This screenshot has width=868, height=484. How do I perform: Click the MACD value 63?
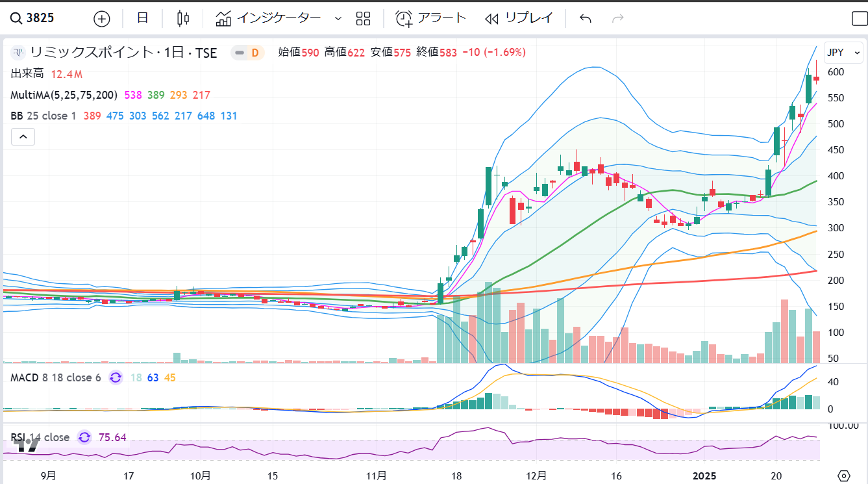(x=153, y=377)
